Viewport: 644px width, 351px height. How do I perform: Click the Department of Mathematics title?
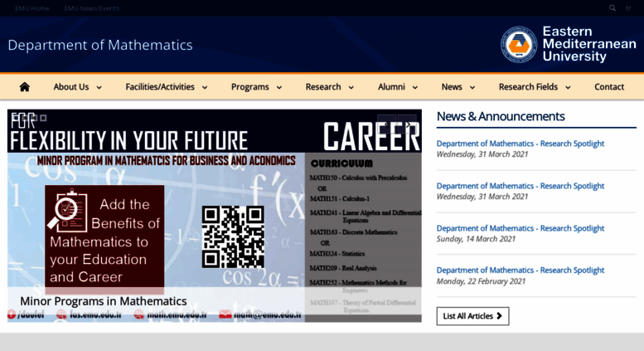click(x=100, y=45)
